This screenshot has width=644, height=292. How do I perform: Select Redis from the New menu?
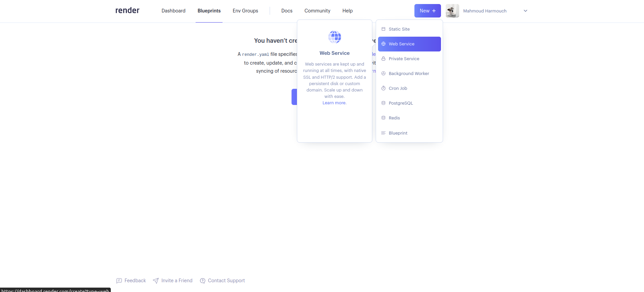pyautogui.click(x=409, y=118)
